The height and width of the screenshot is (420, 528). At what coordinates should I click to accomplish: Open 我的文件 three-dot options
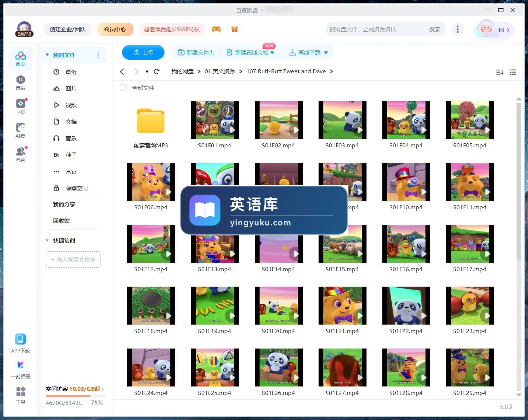click(x=98, y=55)
